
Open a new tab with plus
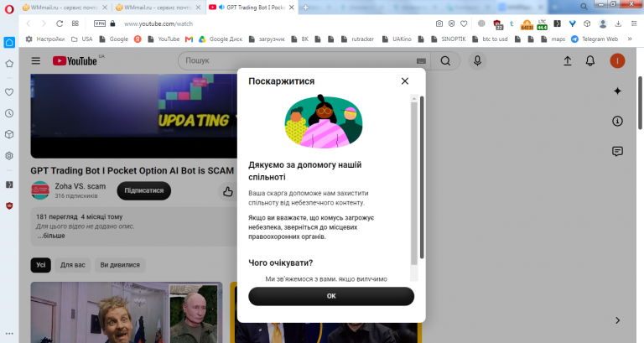305,8
